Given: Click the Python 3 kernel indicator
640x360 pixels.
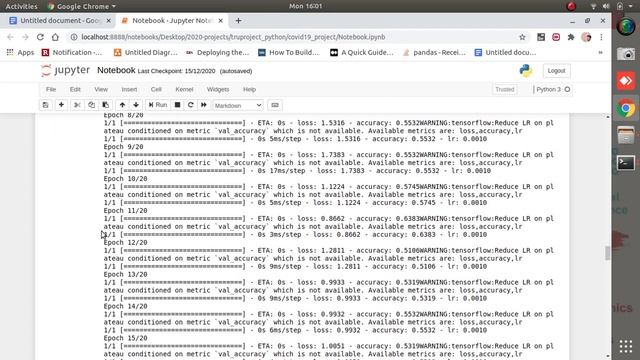Looking at the screenshot, I should click(x=552, y=89).
